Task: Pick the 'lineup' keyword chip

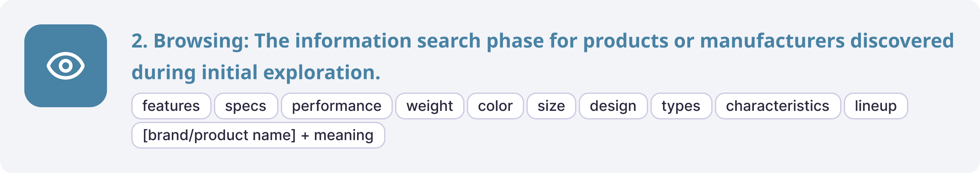Action: pos(876,106)
